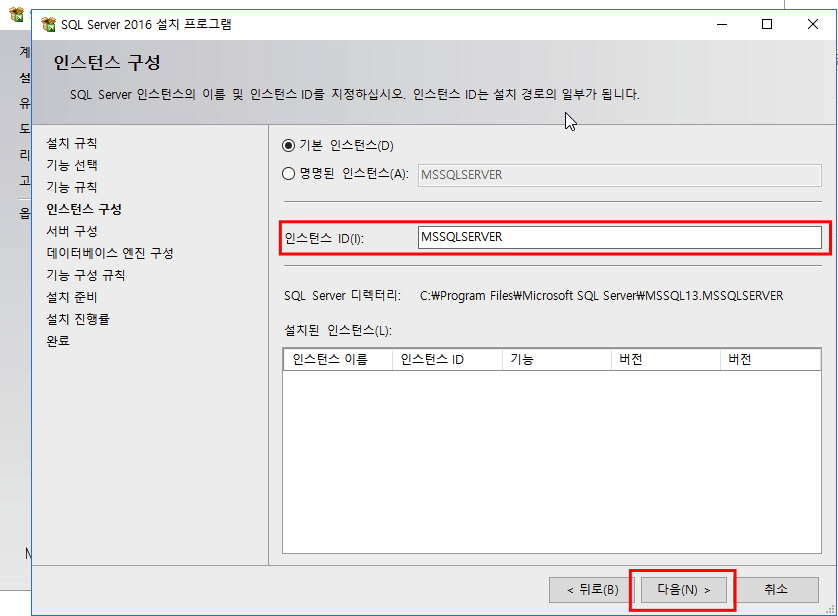Select 기능 규칙 step in sidebar

[x=72, y=187]
